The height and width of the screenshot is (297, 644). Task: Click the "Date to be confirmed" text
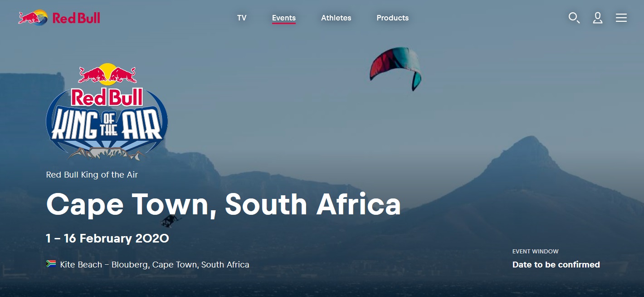click(556, 264)
